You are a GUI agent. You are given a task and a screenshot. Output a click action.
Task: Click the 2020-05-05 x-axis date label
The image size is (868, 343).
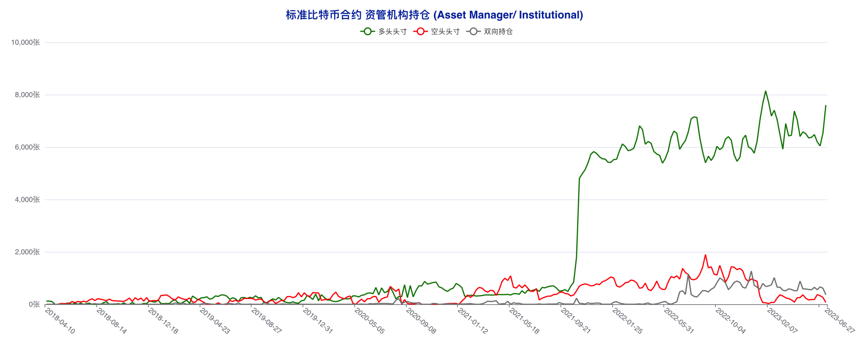(x=369, y=321)
